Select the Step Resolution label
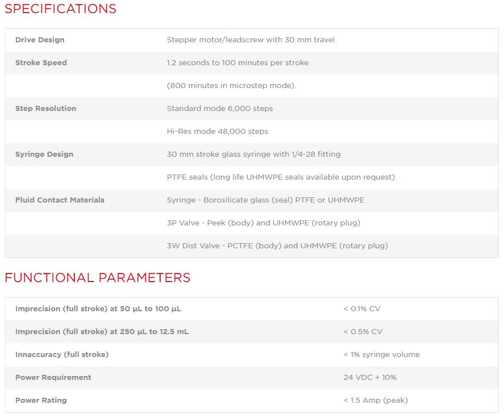504x420 pixels. click(x=45, y=109)
